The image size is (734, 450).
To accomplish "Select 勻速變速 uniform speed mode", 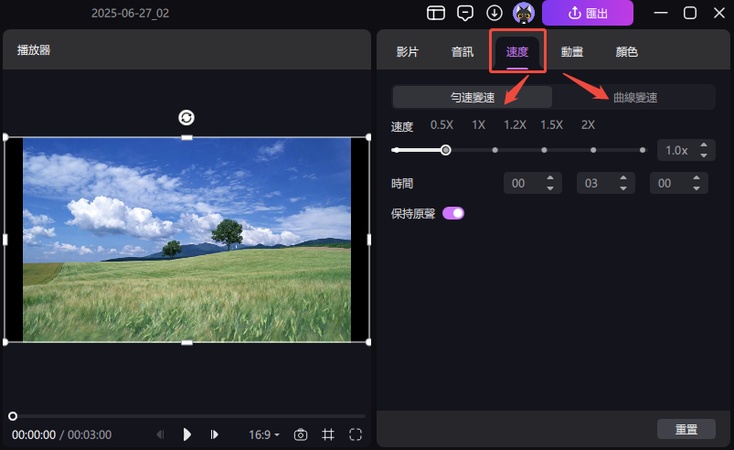I will [x=472, y=97].
